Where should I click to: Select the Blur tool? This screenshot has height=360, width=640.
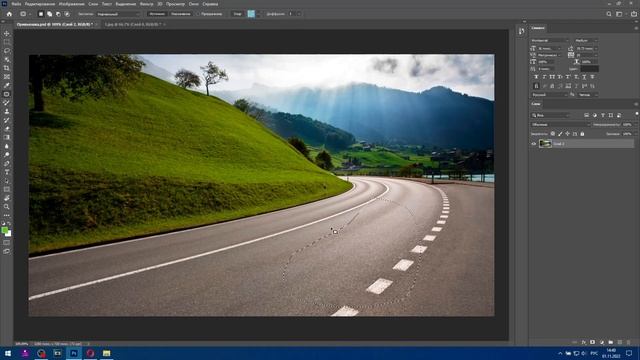coord(7,146)
